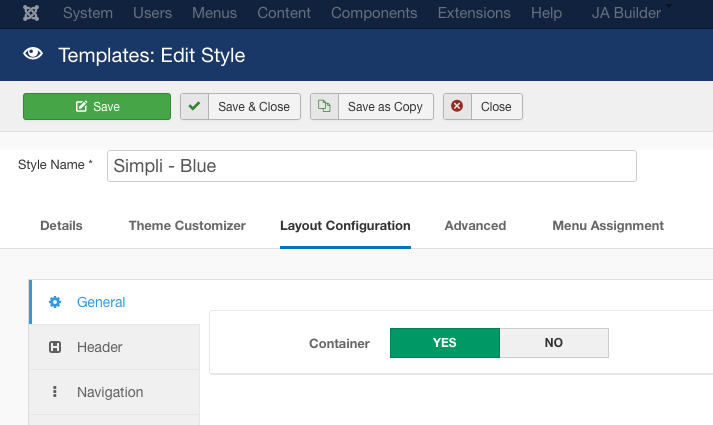
Task: Click the eye icon beside Templates title
Action: (33, 55)
